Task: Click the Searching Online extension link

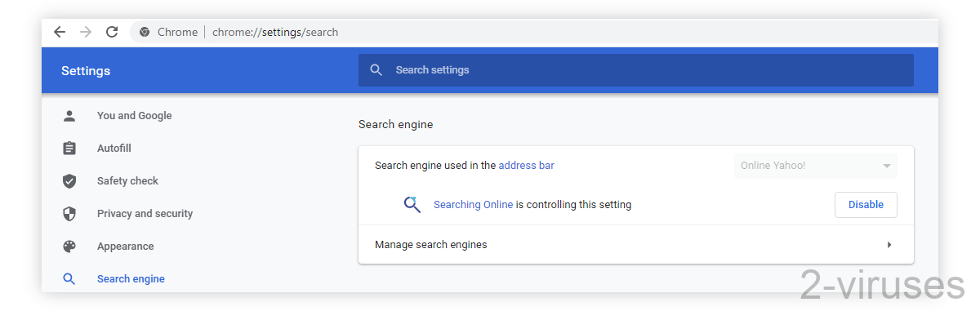Action: pyautogui.click(x=474, y=205)
